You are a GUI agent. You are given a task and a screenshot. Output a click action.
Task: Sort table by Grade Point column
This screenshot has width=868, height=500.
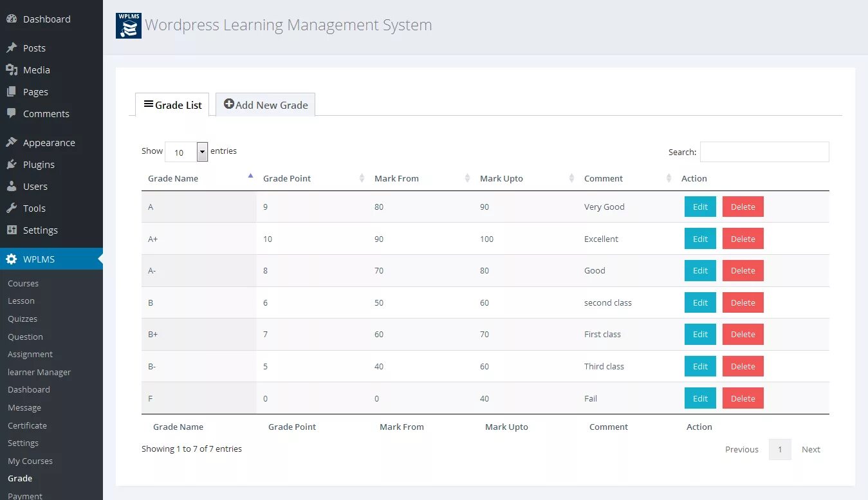[x=287, y=178]
